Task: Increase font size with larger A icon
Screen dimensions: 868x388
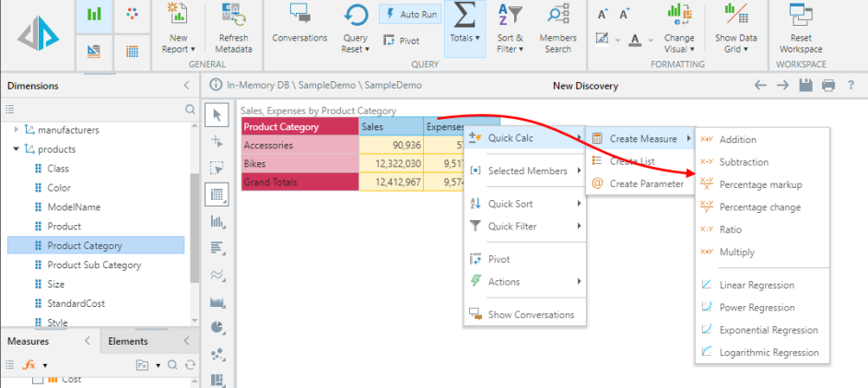Action: 604,15
